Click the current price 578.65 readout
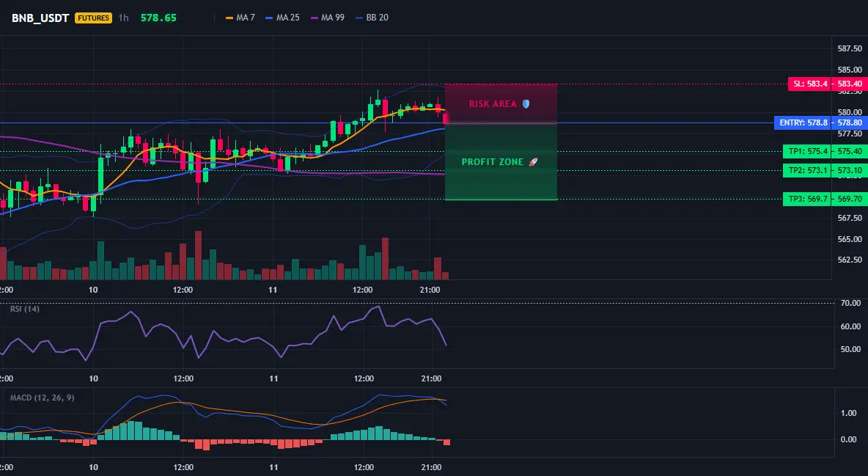 158,18
